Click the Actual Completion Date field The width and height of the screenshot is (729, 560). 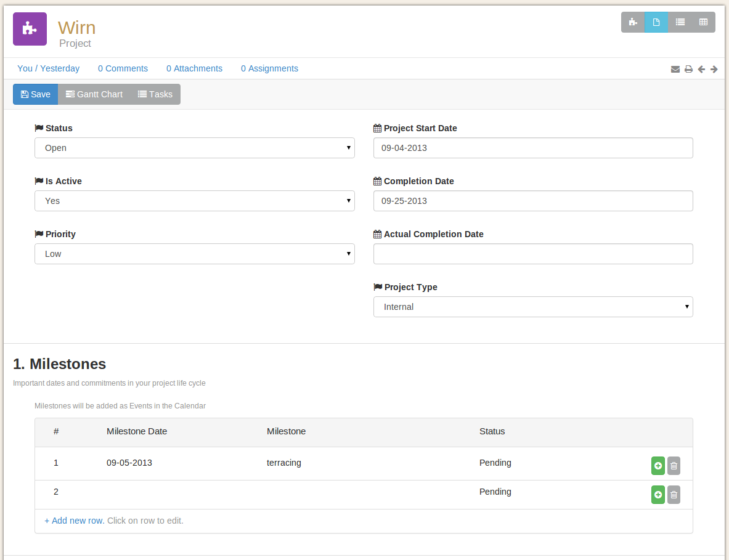(x=533, y=254)
